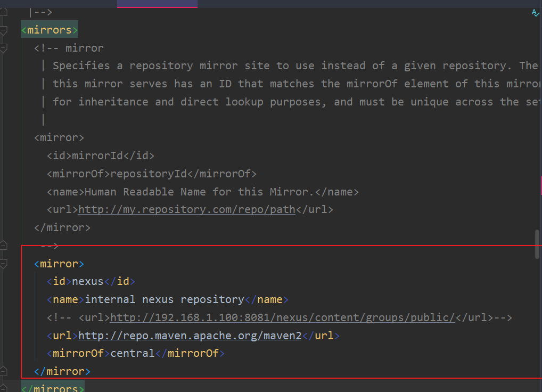Select the highlighted mirrors opening tag
Viewport: 542px width, 392px height.
point(48,30)
